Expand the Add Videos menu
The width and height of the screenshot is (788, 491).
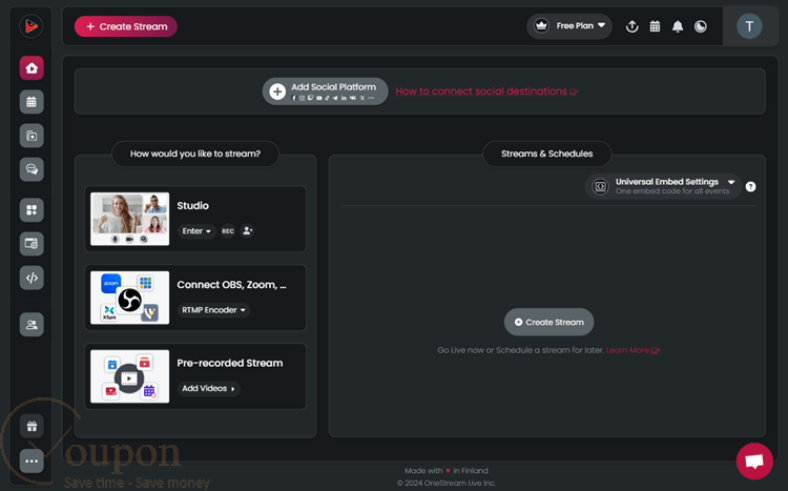[x=208, y=388]
